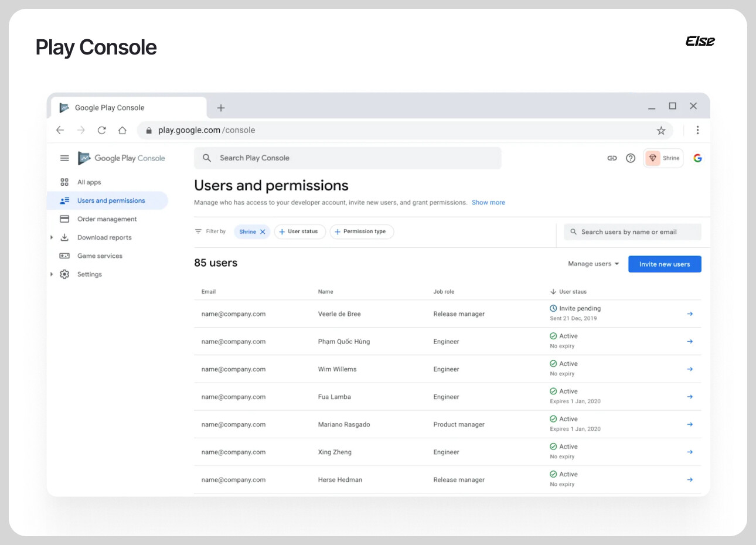Screen dimensions: 756x545
Task: Remove the Shrine filter chip
Action: [x=263, y=232]
